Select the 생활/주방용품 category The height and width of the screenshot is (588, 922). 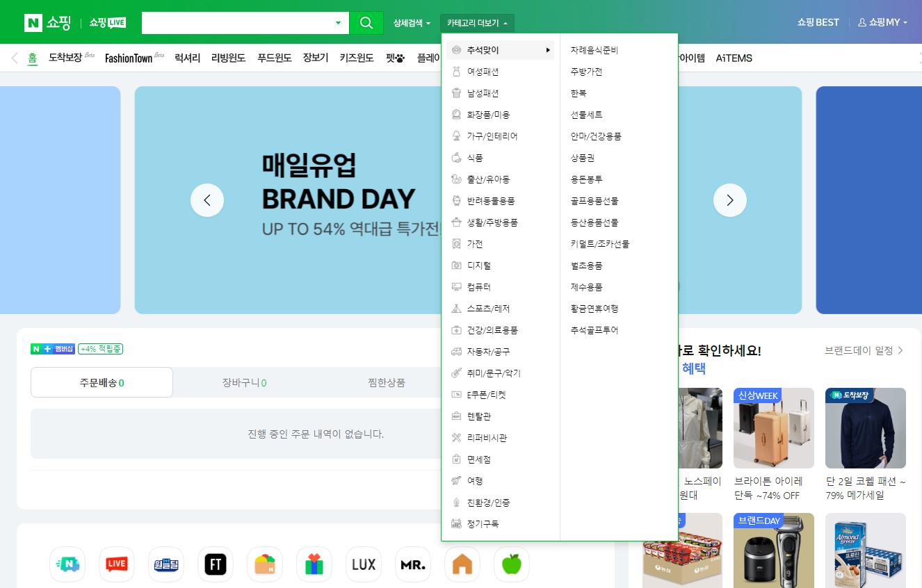pos(492,222)
